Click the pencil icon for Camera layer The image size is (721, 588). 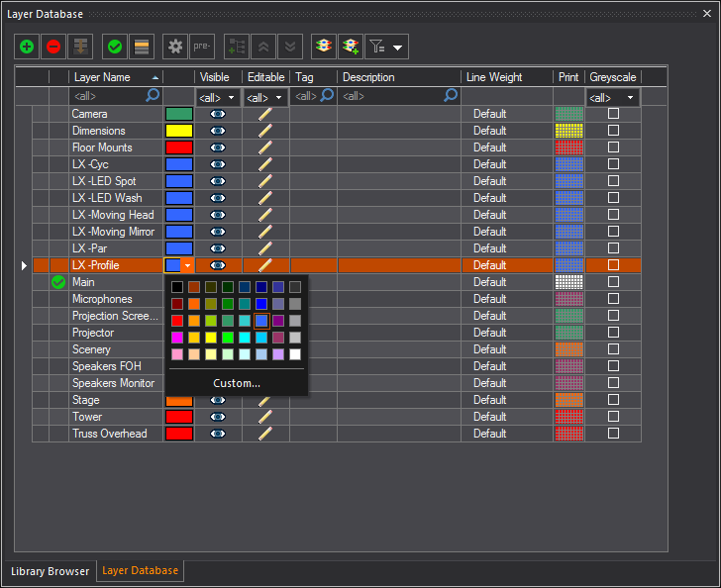click(264, 114)
